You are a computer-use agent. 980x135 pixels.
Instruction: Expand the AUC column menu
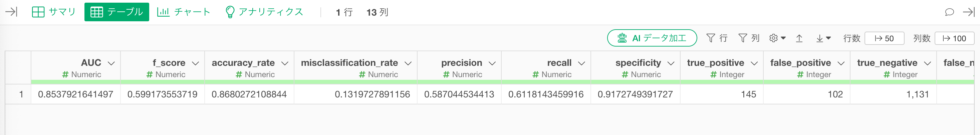point(111,63)
